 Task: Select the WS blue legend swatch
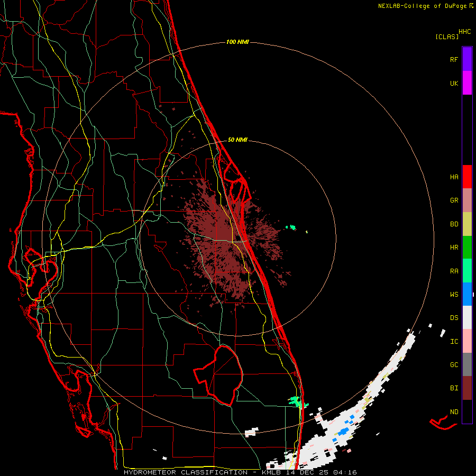[467, 294]
